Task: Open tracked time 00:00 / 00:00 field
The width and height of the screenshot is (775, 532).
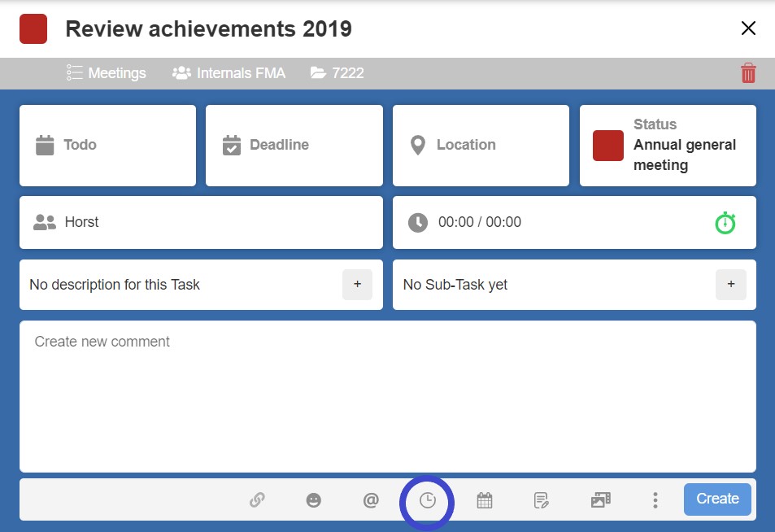Action: [574, 223]
